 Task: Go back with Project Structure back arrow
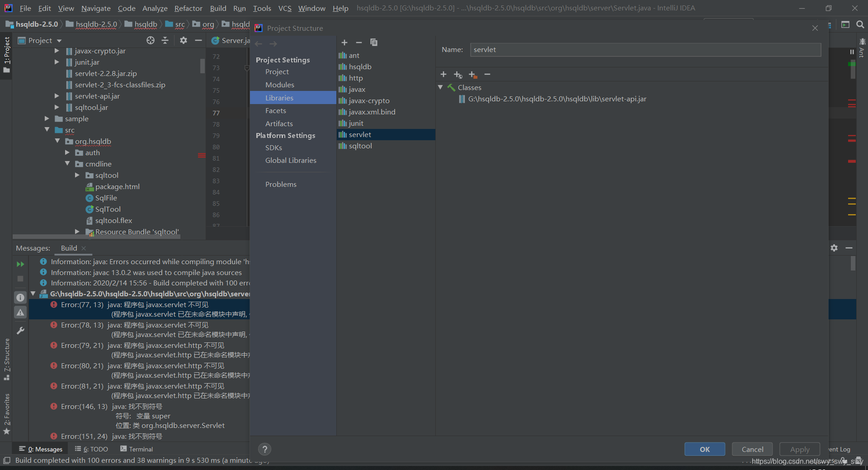pos(259,44)
